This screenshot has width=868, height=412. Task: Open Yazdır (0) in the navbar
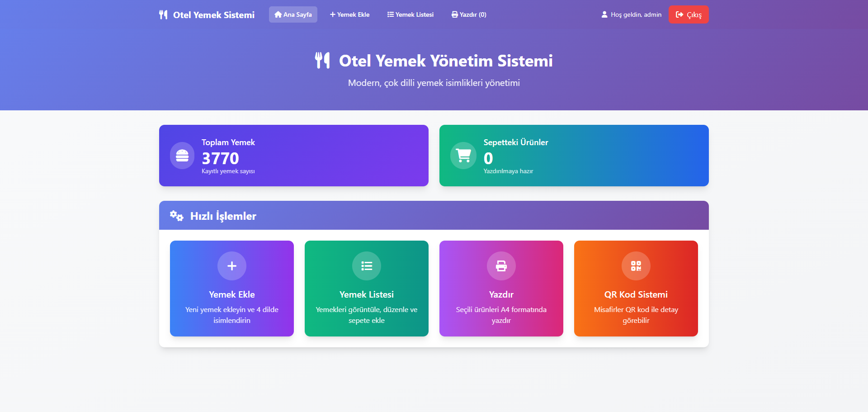(469, 14)
